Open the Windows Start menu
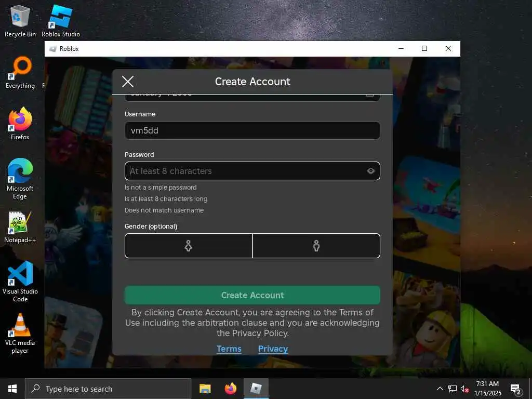The height and width of the screenshot is (399, 532). (12, 389)
